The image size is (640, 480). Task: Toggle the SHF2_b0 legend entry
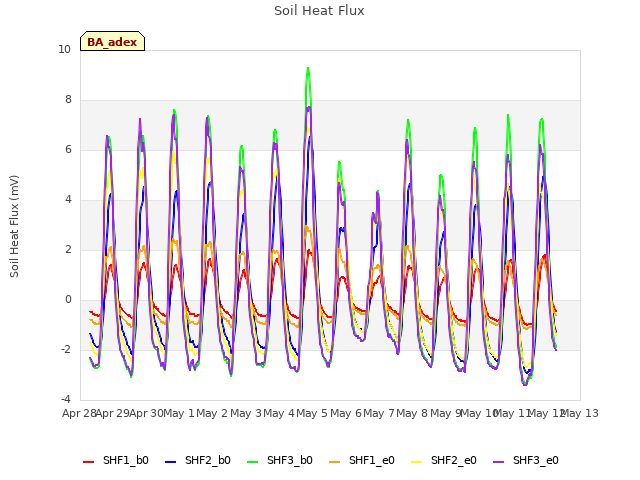(198, 460)
